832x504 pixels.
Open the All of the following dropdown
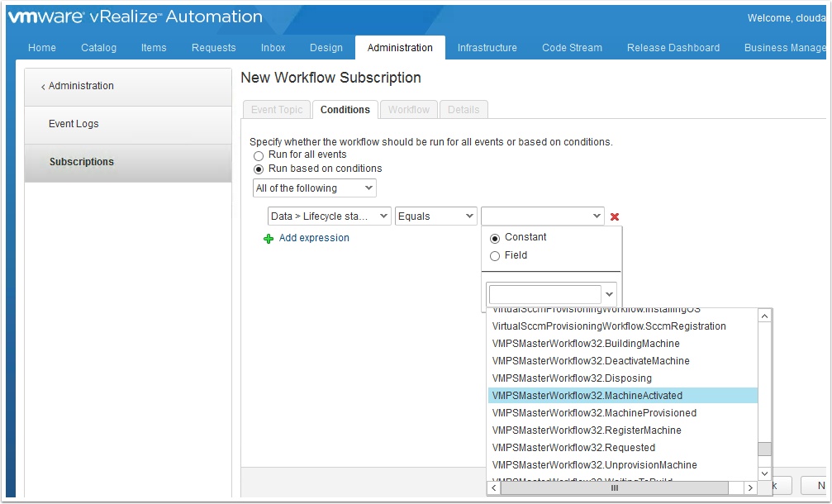pyautogui.click(x=315, y=188)
